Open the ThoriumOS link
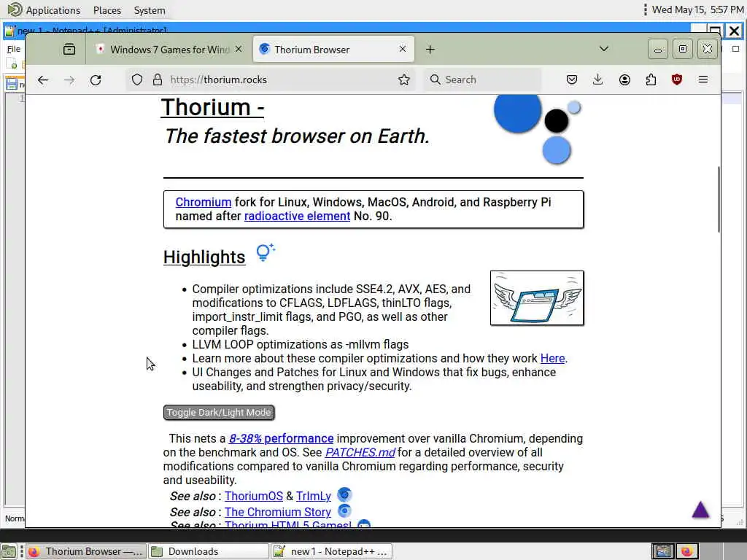Viewport: 747px width, 560px height. coord(254,496)
